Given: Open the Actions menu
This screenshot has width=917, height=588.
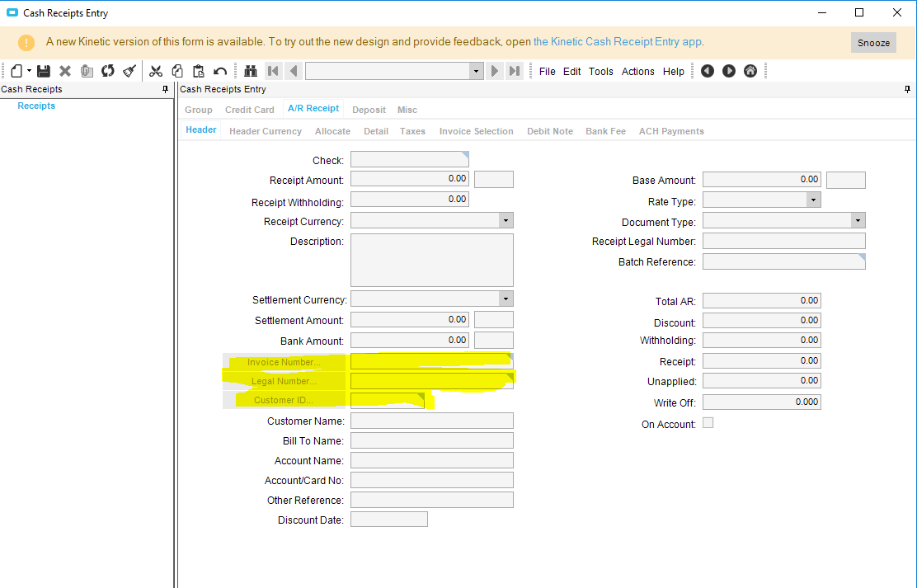Looking at the screenshot, I should (637, 72).
